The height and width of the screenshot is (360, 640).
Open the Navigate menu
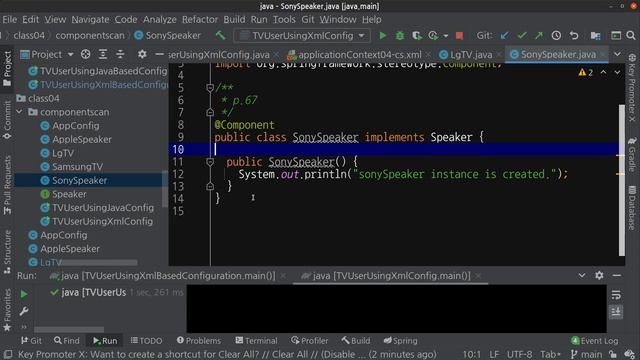pos(90,19)
